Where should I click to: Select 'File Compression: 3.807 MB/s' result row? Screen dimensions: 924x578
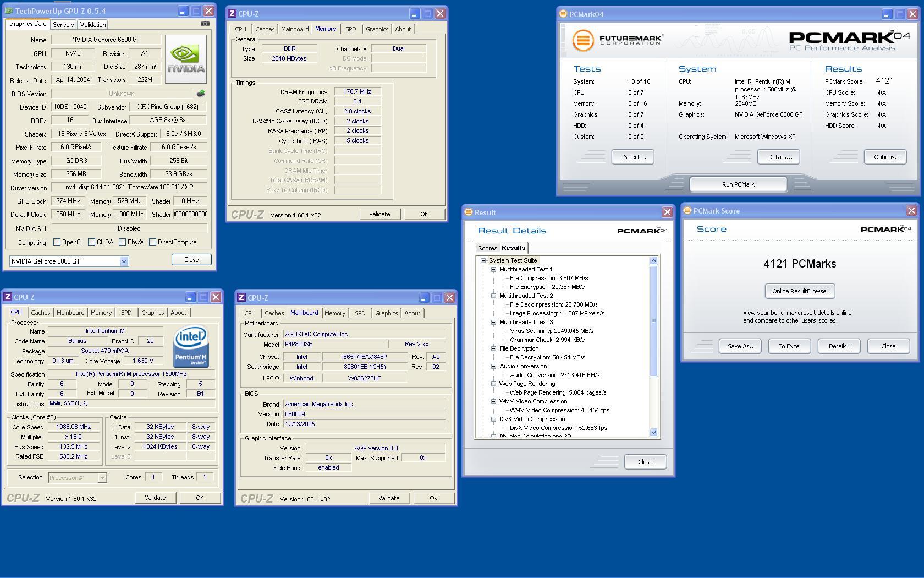549,279
